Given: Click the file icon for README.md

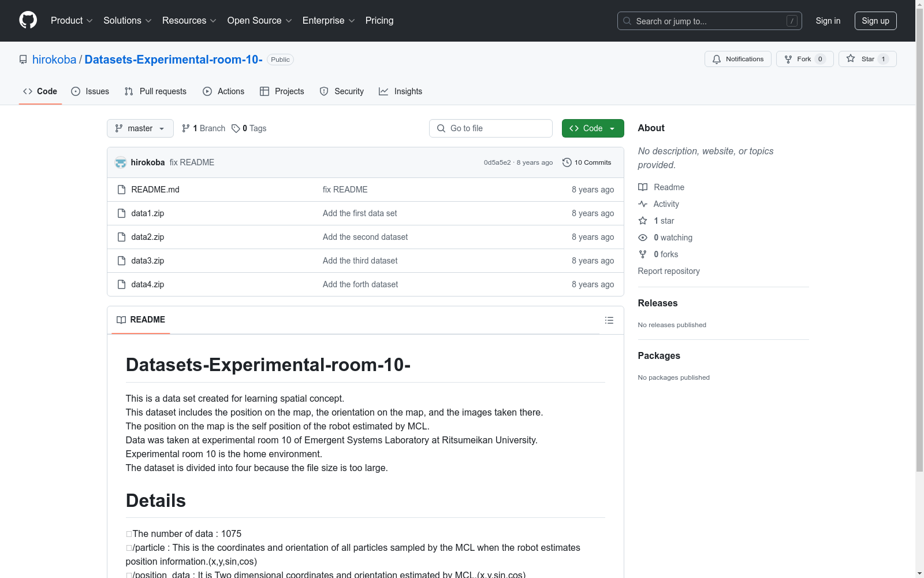Looking at the screenshot, I should click(121, 190).
